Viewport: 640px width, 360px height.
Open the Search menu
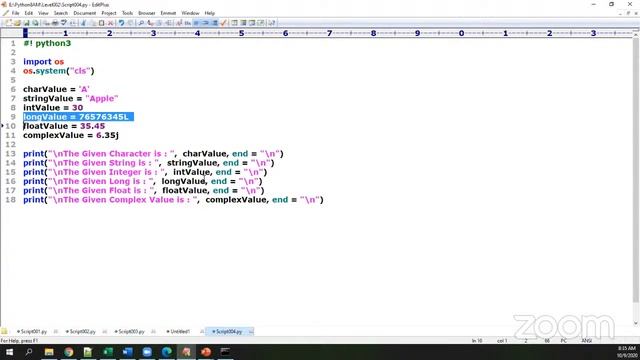pyautogui.click(x=61, y=13)
